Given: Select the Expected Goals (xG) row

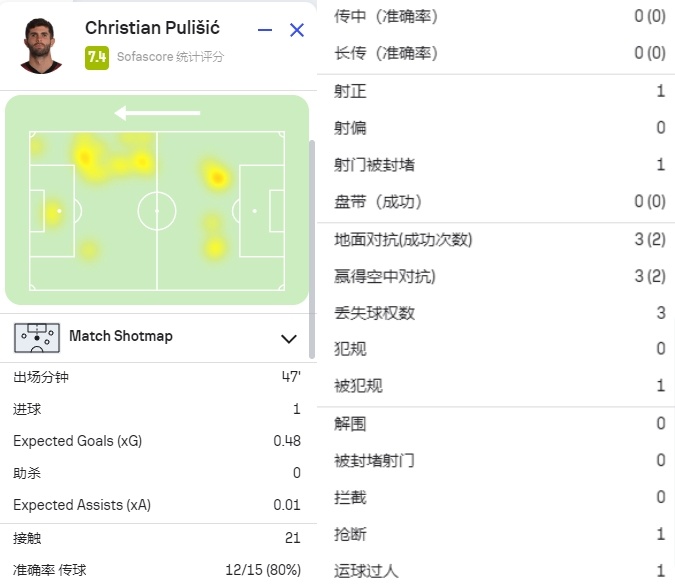Looking at the screenshot, I should point(157,441).
